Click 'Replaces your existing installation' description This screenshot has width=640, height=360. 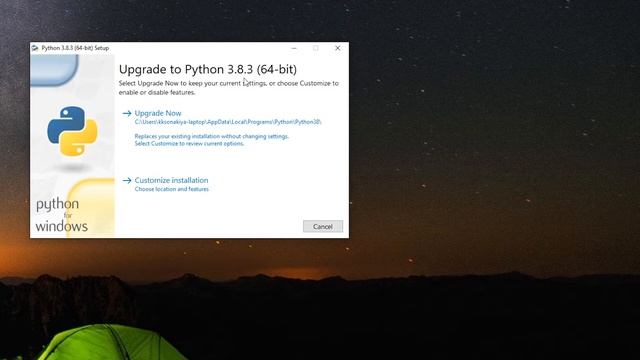(211, 136)
